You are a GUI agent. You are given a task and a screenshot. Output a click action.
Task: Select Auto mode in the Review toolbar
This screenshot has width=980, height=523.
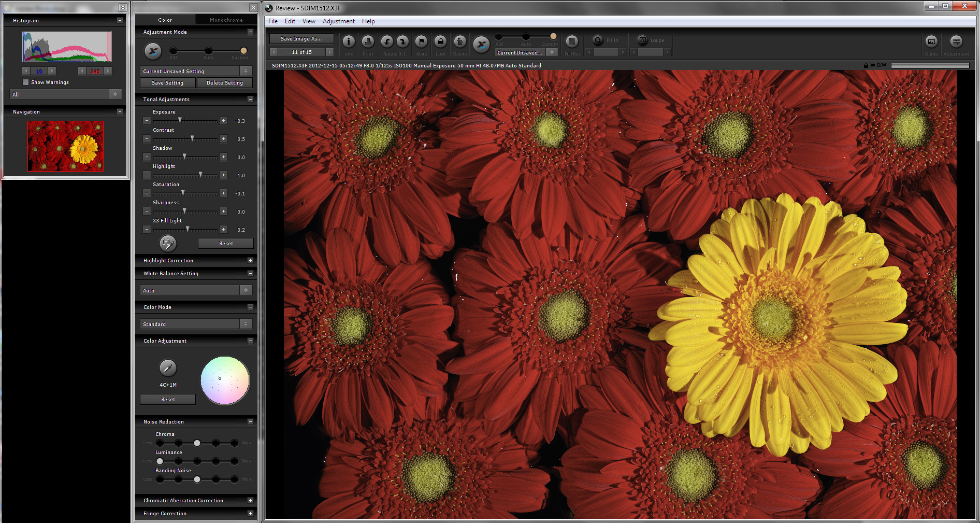tap(526, 36)
